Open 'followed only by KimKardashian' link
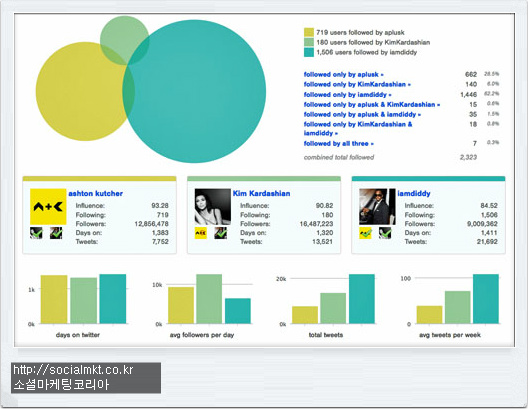Viewport: 528px width, 409px height. point(357,84)
